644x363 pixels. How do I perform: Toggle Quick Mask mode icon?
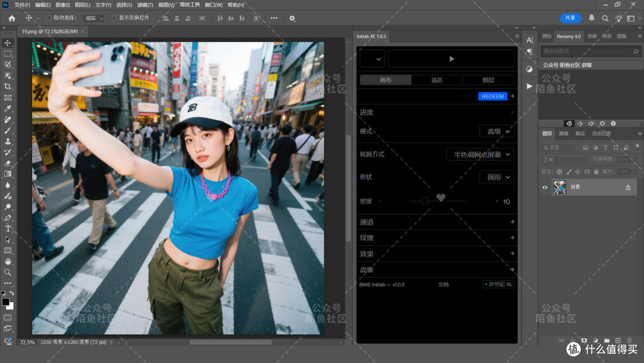(x=7, y=318)
